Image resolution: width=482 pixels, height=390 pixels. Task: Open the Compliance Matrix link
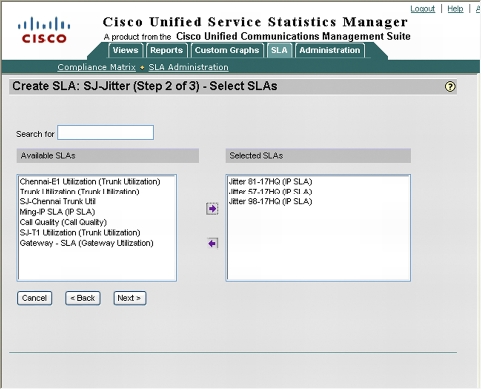click(x=96, y=67)
